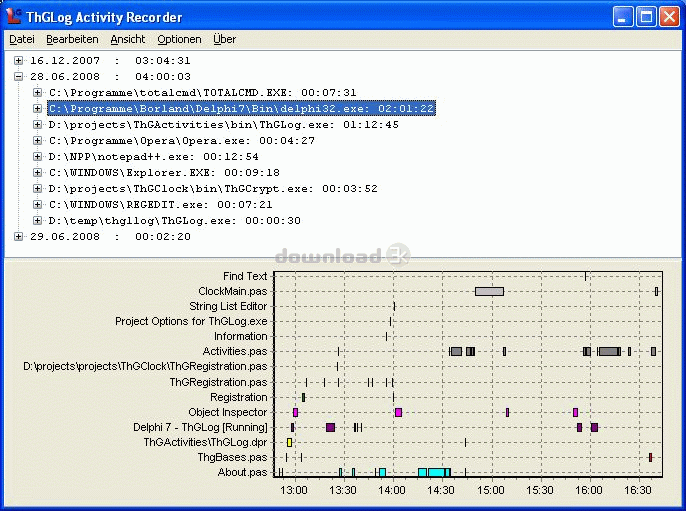Maximize the ThGLog Activity Recorder window

(646, 17)
